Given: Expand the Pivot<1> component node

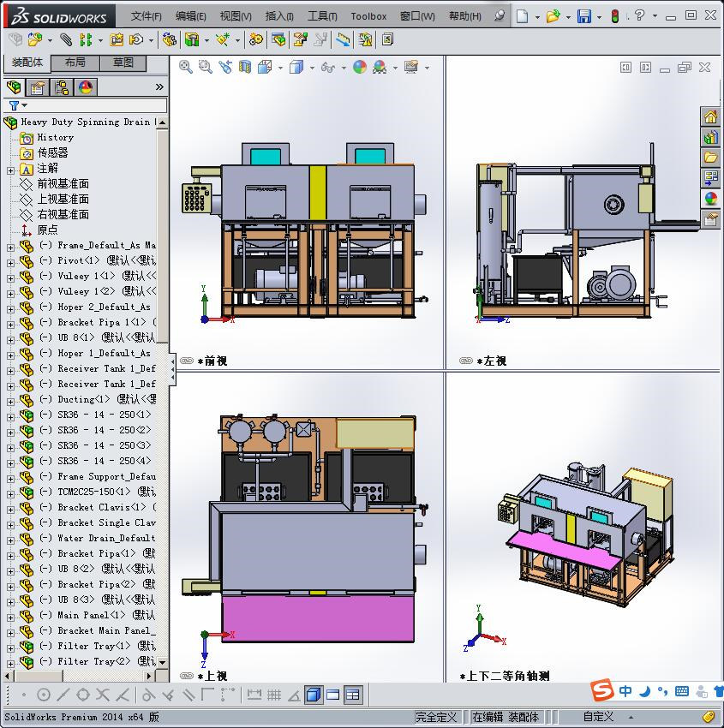Looking at the screenshot, I should 10,263.
